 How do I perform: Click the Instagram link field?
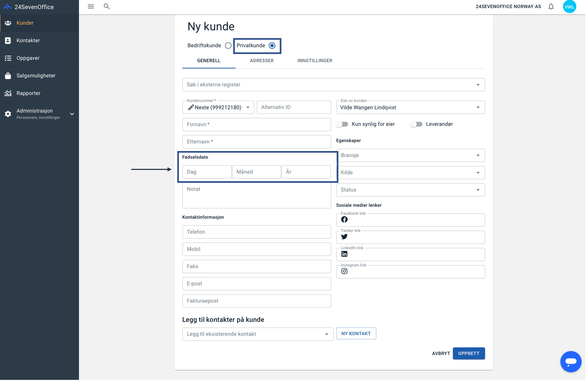click(x=410, y=272)
